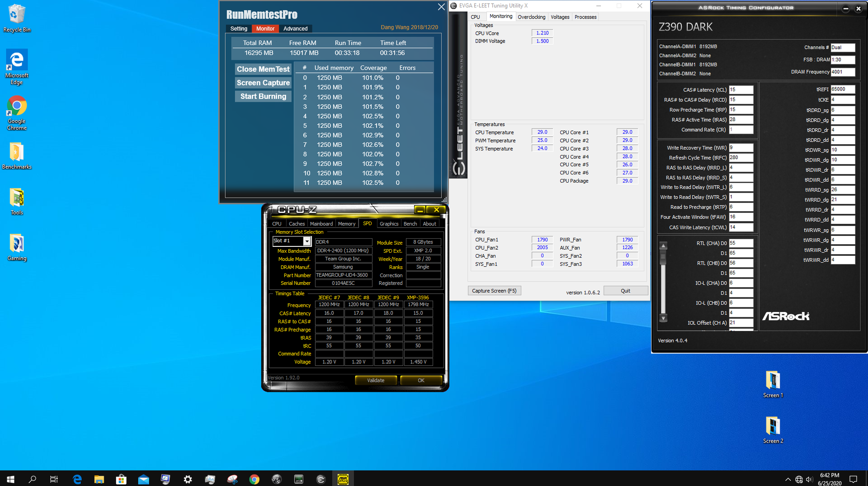Open the Recycle Bin desktop icon
This screenshot has width=868, height=486.
(17, 18)
